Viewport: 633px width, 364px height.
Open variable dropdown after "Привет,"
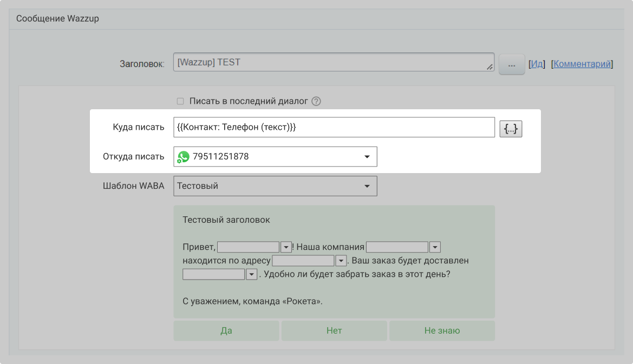286,247
